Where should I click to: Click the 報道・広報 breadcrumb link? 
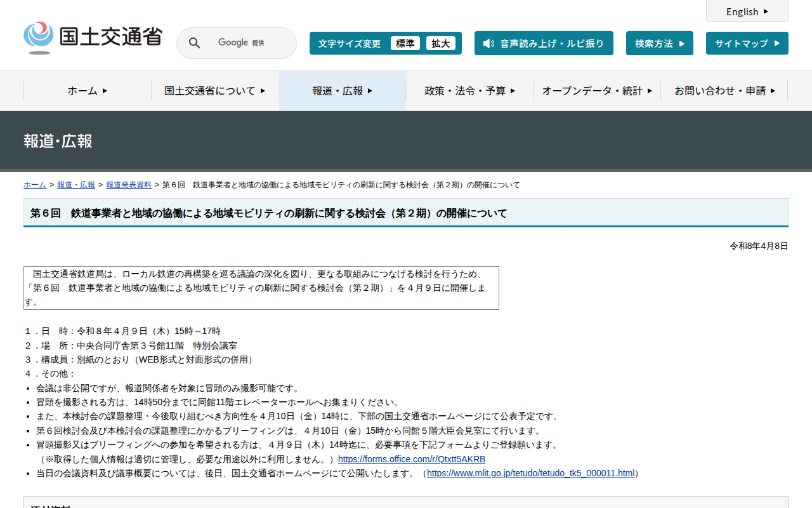tap(76, 185)
